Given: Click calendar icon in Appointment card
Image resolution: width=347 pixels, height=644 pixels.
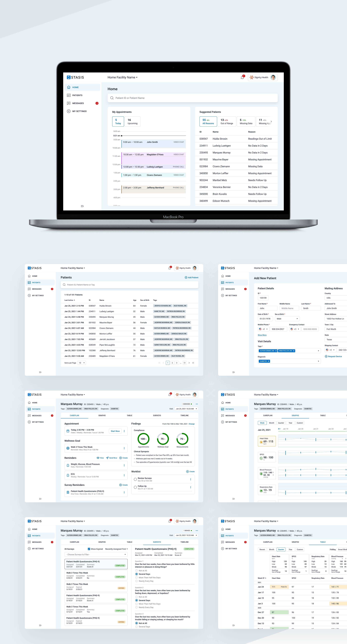Looking at the screenshot, I should [68, 431].
